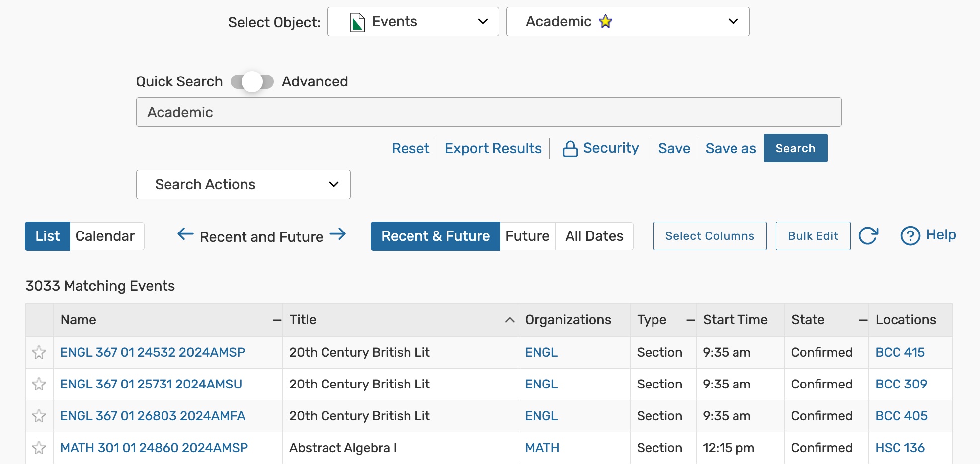The height and width of the screenshot is (464, 980).
Task: Toggle Quick Search to Advanced mode
Action: tap(252, 82)
